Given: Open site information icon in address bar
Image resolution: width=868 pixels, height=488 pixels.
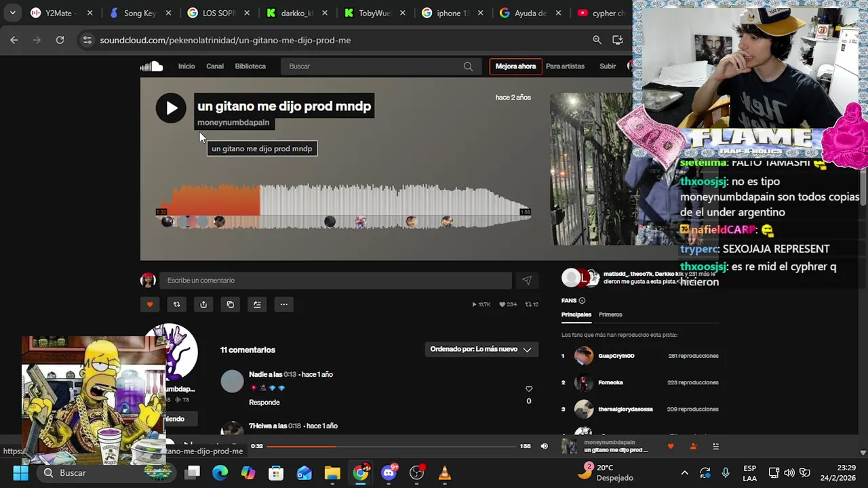Looking at the screenshot, I should [x=87, y=40].
